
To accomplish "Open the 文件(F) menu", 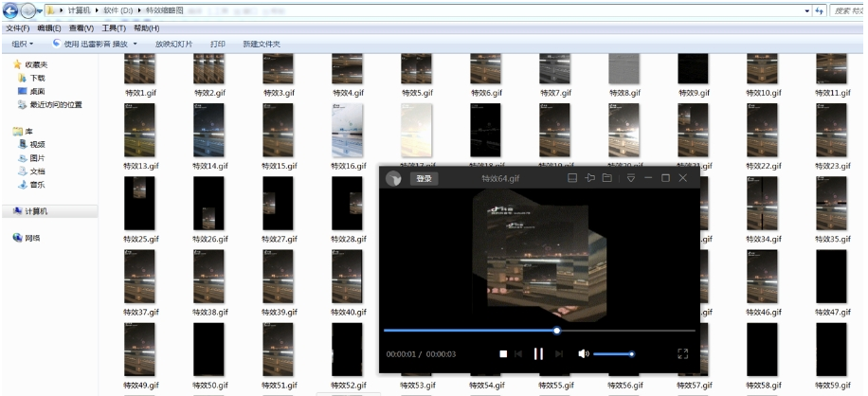I will [x=18, y=28].
